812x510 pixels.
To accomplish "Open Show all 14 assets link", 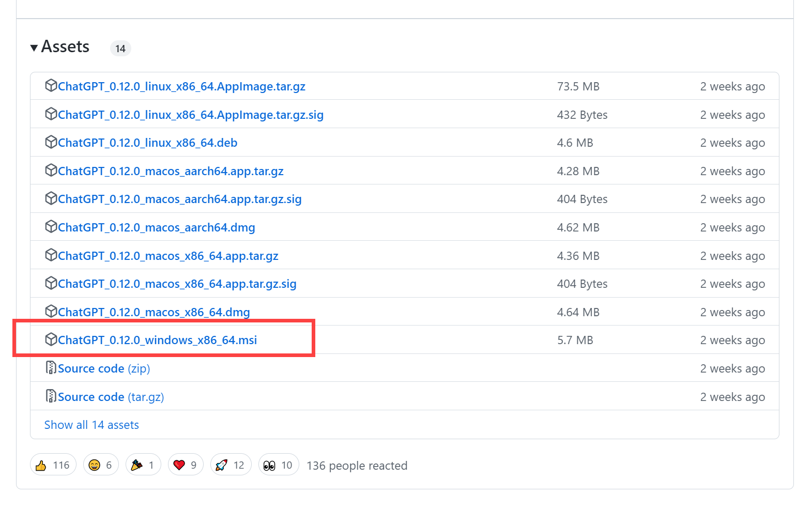I will pyautogui.click(x=91, y=425).
